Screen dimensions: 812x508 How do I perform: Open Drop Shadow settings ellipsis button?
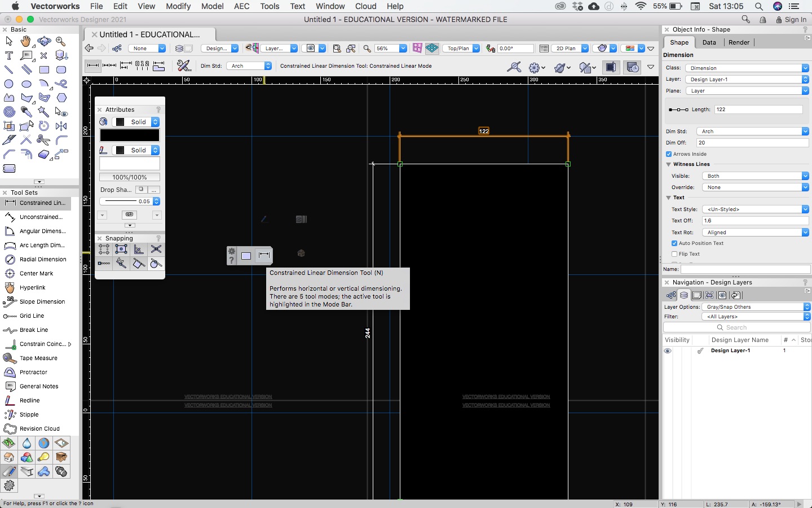point(154,190)
